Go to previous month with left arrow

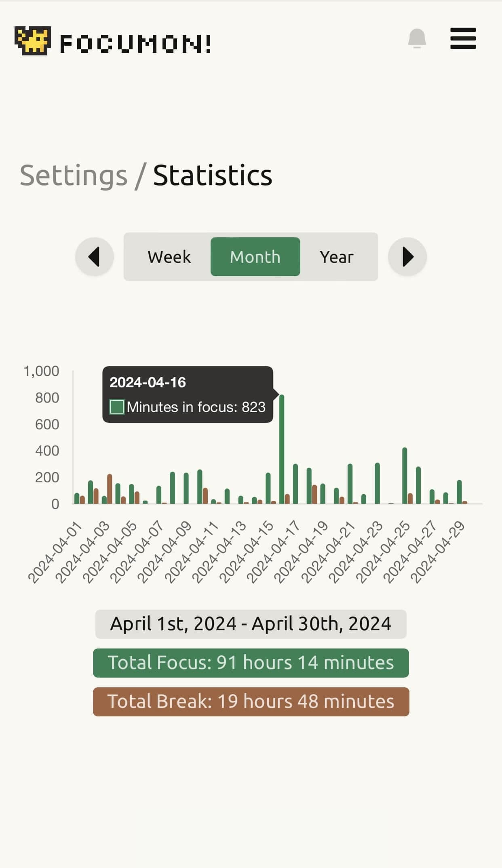pyautogui.click(x=95, y=257)
